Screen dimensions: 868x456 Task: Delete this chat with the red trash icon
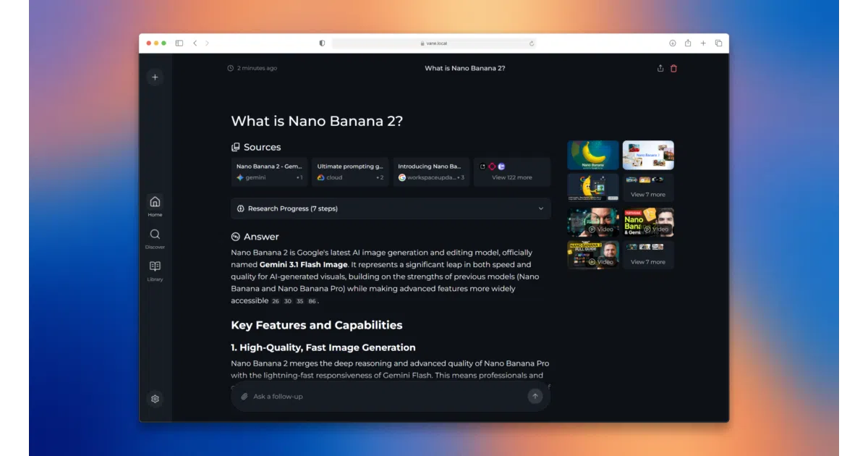coord(673,68)
